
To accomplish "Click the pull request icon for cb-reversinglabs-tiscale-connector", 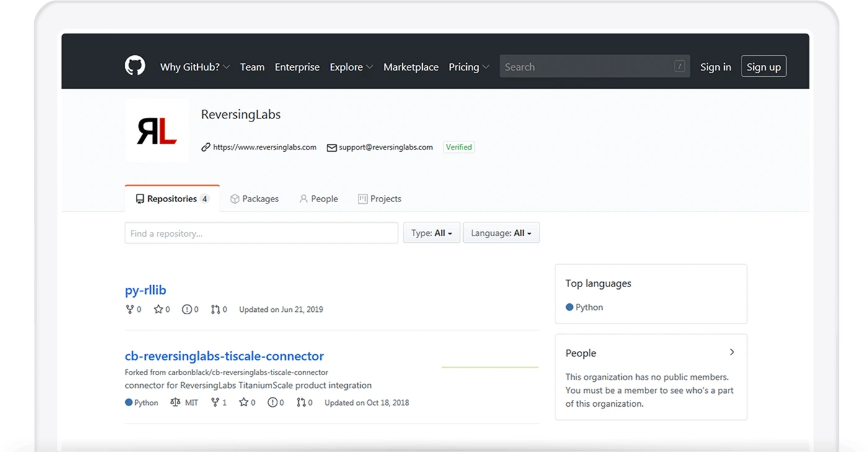I will (x=301, y=402).
